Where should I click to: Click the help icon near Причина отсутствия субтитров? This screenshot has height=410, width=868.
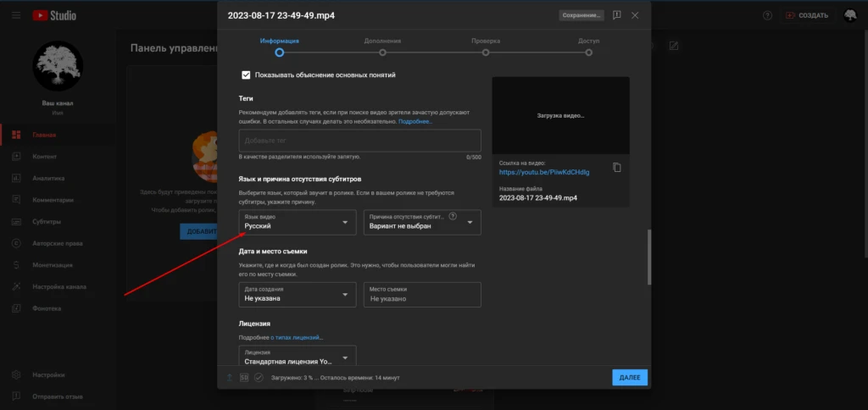[x=453, y=216]
